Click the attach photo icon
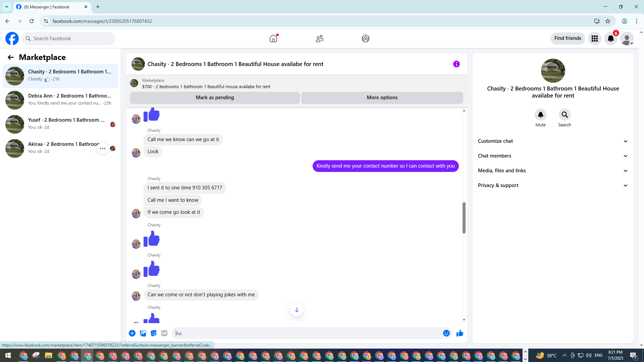 pyautogui.click(x=143, y=333)
